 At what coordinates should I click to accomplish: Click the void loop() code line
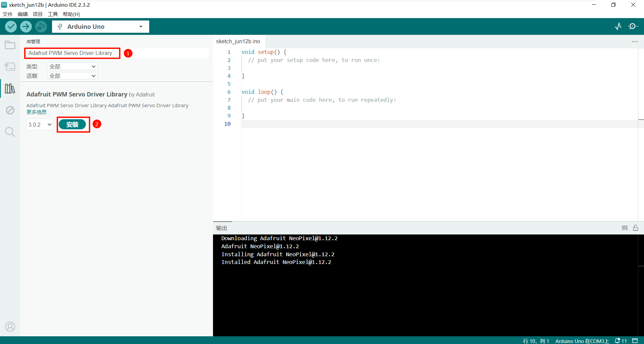262,92
